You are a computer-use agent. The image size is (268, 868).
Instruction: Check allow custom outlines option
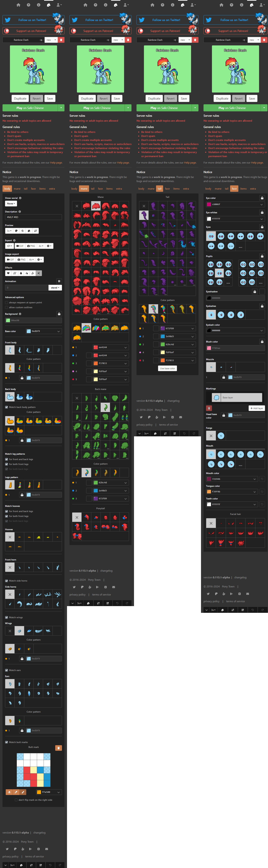(x=6, y=307)
